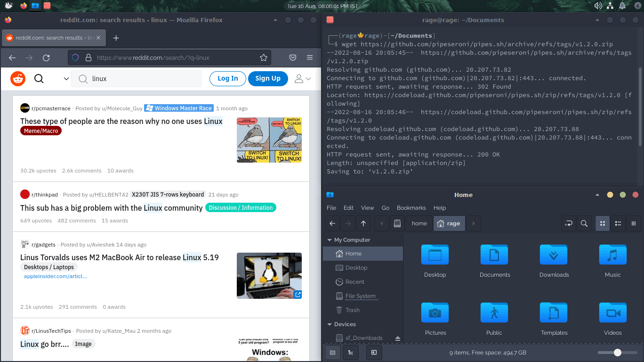
Task: Click the terminal window scrollbar
Action: 640,106
